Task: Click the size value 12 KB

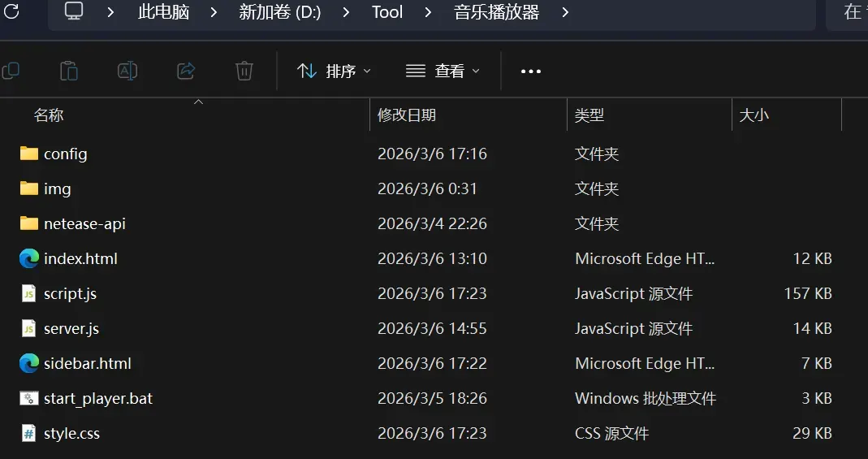Action: 813,258
